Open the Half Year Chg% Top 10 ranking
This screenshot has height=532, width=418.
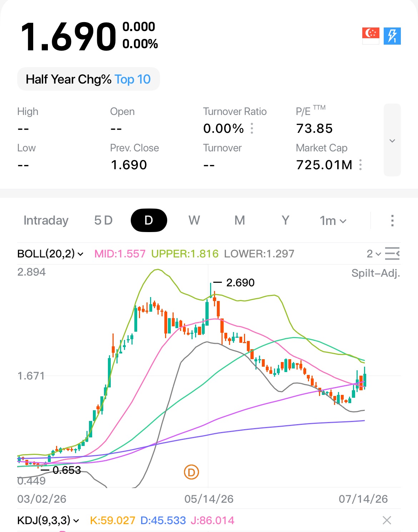(88, 79)
